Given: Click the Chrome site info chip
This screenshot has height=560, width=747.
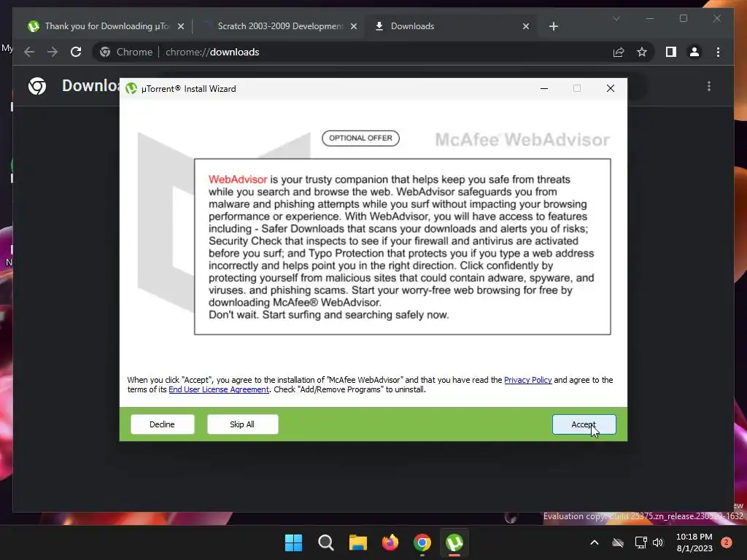Looking at the screenshot, I should click(126, 52).
